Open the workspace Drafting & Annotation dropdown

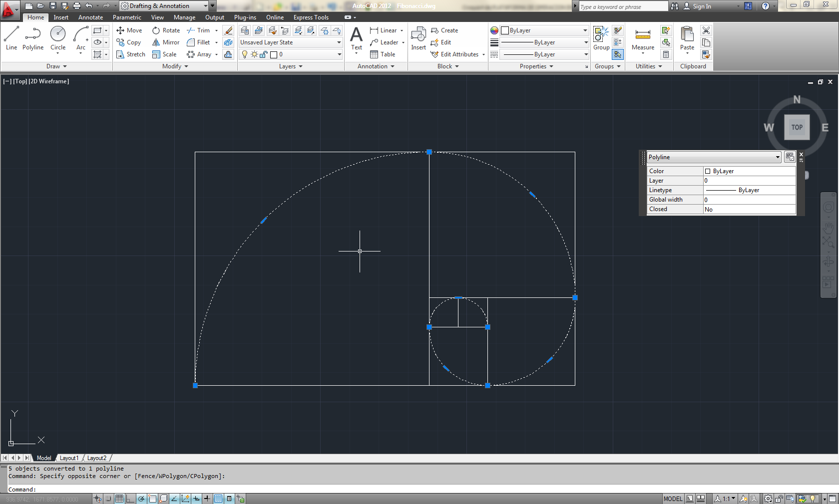click(164, 6)
